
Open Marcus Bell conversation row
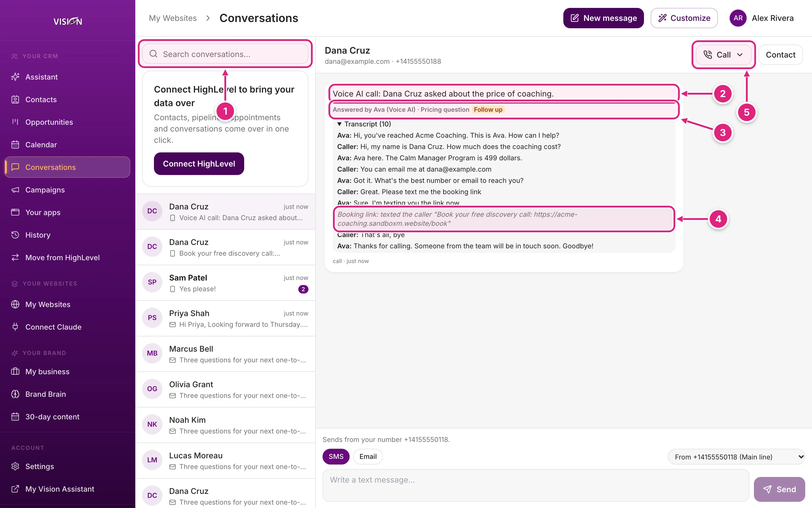coord(225,354)
